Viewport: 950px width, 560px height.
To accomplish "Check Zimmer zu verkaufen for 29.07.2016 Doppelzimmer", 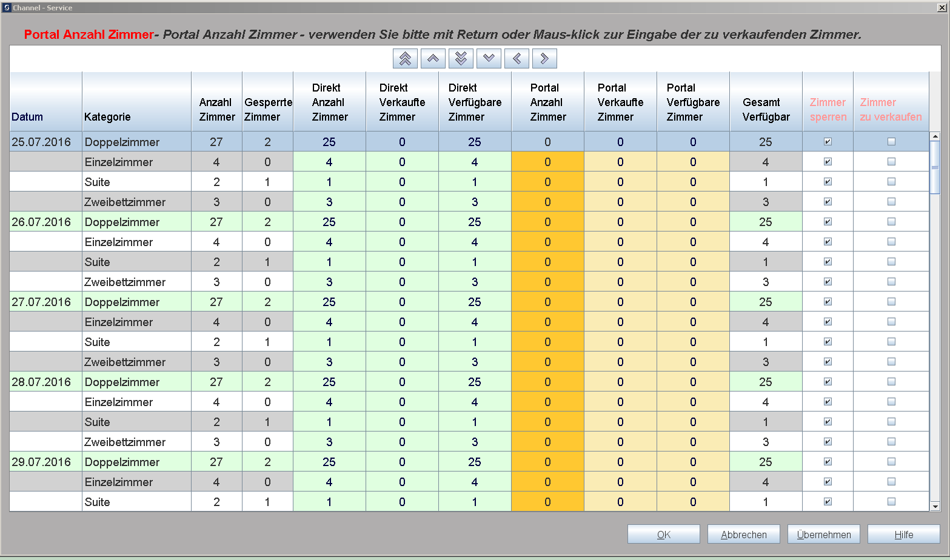I will [x=891, y=462].
